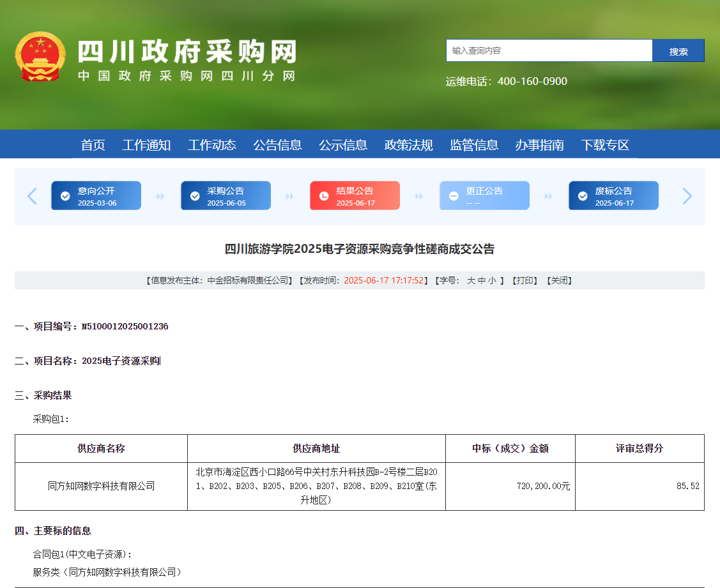Image resolution: width=720 pixels, height=588 pixels.
Task: Click 服务类（同方知网数字科技有限公司） line
Action: click(x=107, y=573)
